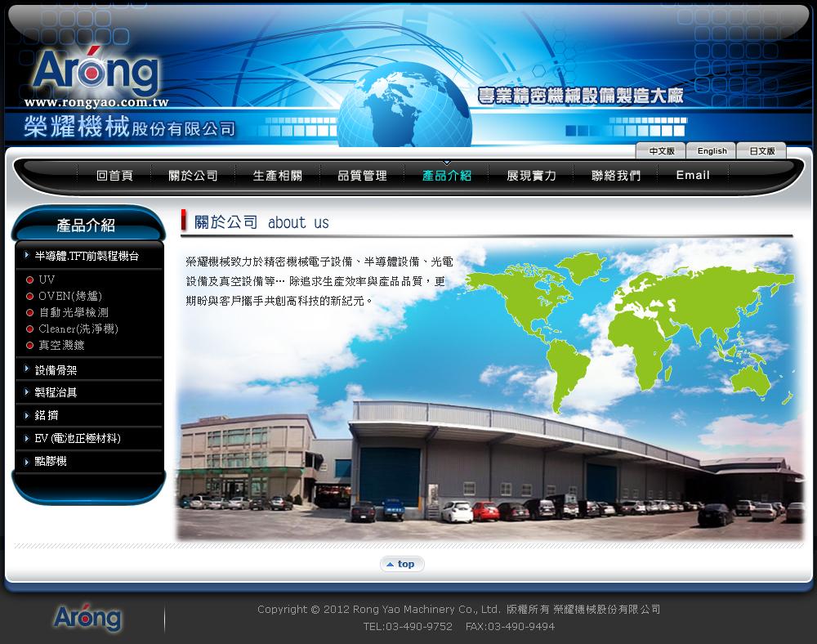Click the www.rongyao.com.tw address text
The image size is (817, 644).
pyautogui.click(x=96, y=102)
